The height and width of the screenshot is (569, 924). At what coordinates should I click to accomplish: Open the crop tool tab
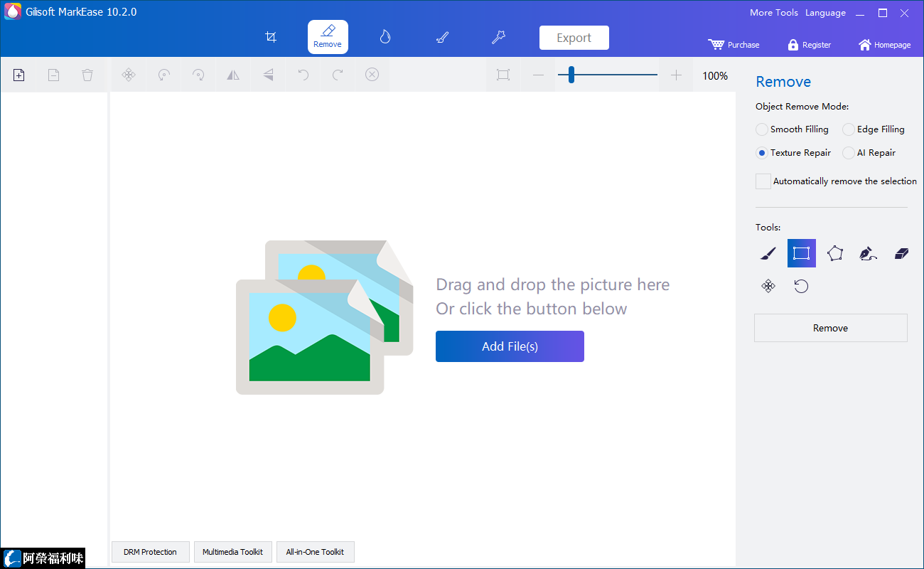click(271, 37)
